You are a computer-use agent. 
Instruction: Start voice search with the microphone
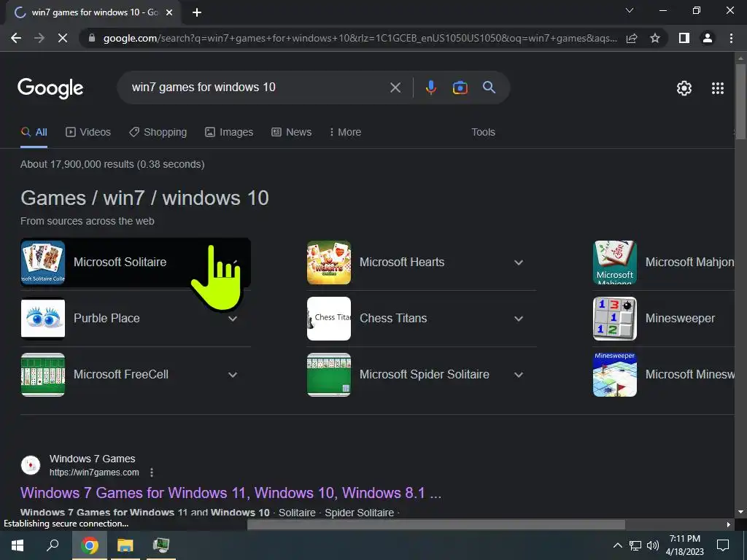click(x=430, y=87)
